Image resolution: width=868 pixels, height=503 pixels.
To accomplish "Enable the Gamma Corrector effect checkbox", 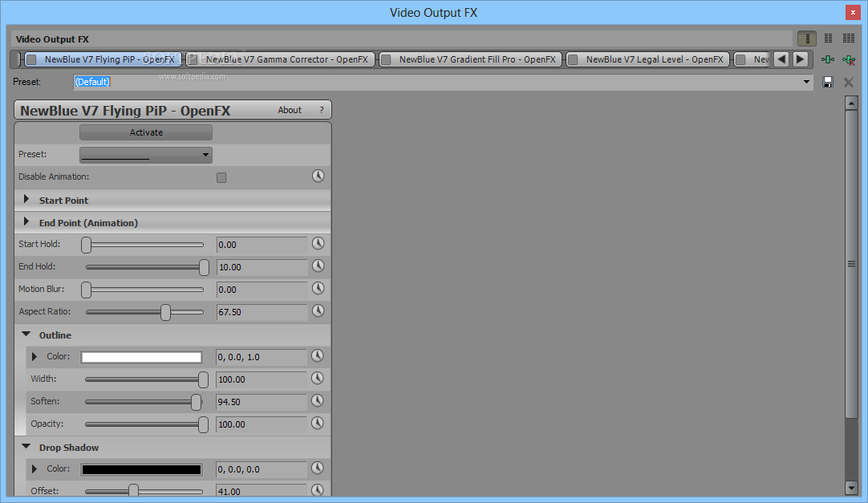I will click(x=192, y=59).
